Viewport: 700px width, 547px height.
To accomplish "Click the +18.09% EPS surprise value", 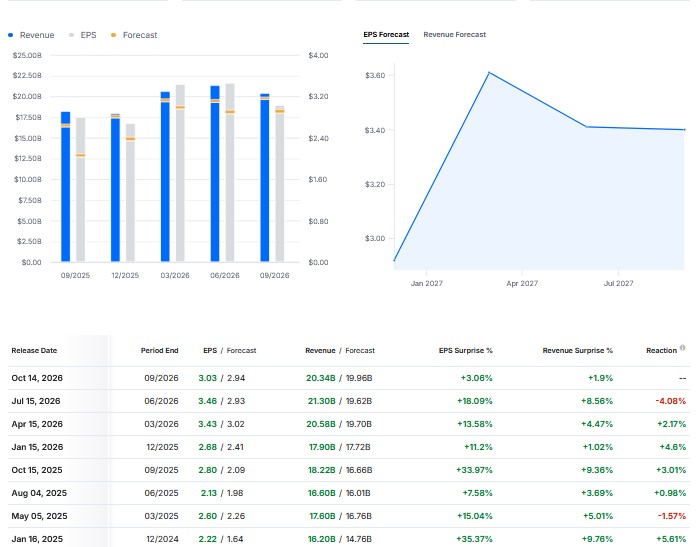I will point(475,401).
